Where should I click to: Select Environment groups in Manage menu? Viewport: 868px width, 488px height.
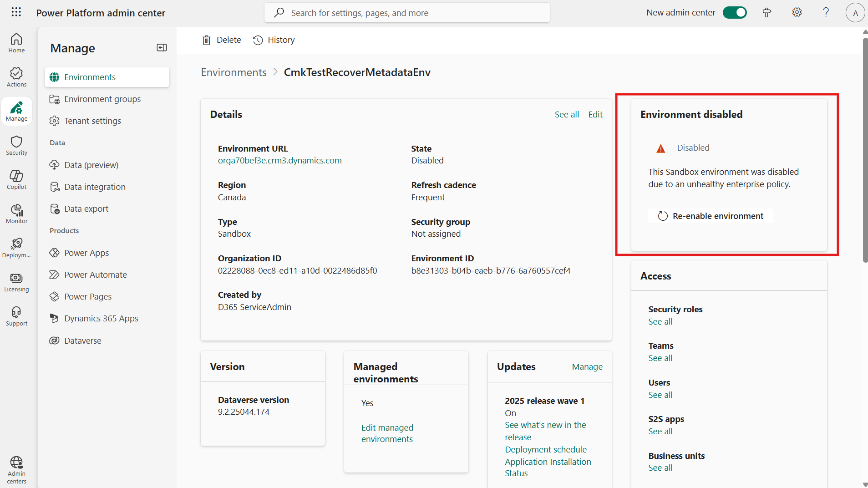[x=102, y=99]
